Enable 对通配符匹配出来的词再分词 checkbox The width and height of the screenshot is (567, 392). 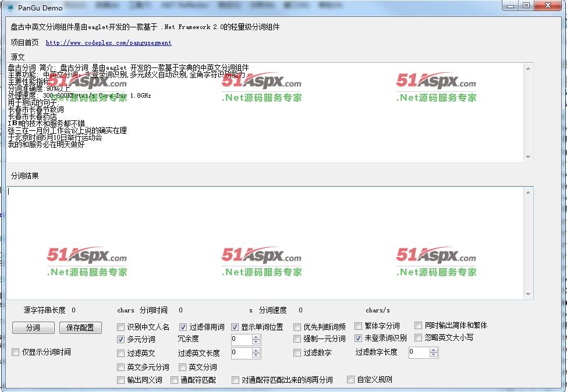[x=235, y=380]
